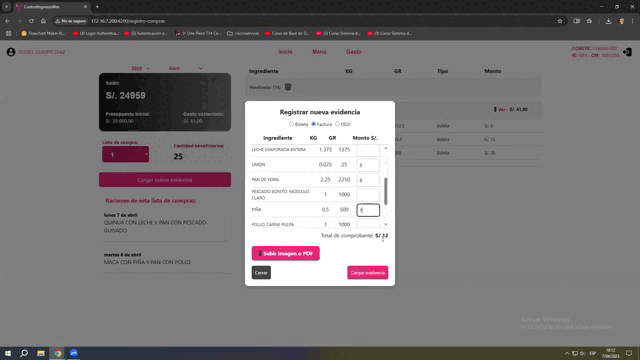The height and width of the screenshot is (360, 640).
Task: Click the ingredient list scrollbar thumb
Action: (x=386, y=191)
